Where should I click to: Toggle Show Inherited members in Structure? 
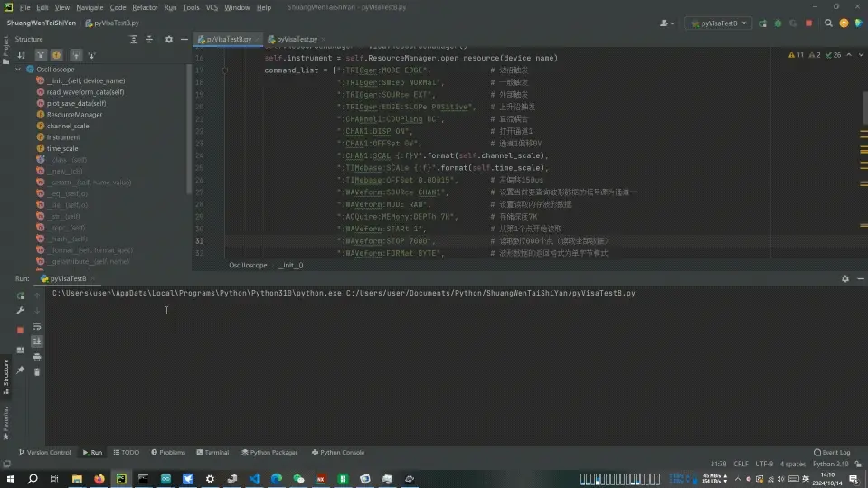tap(41, 55)
